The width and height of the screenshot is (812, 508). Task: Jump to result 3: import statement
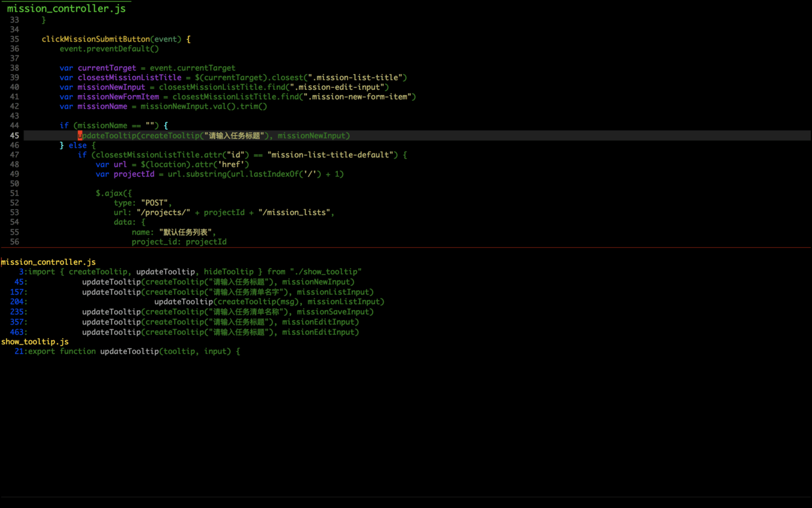coord(190,272)
